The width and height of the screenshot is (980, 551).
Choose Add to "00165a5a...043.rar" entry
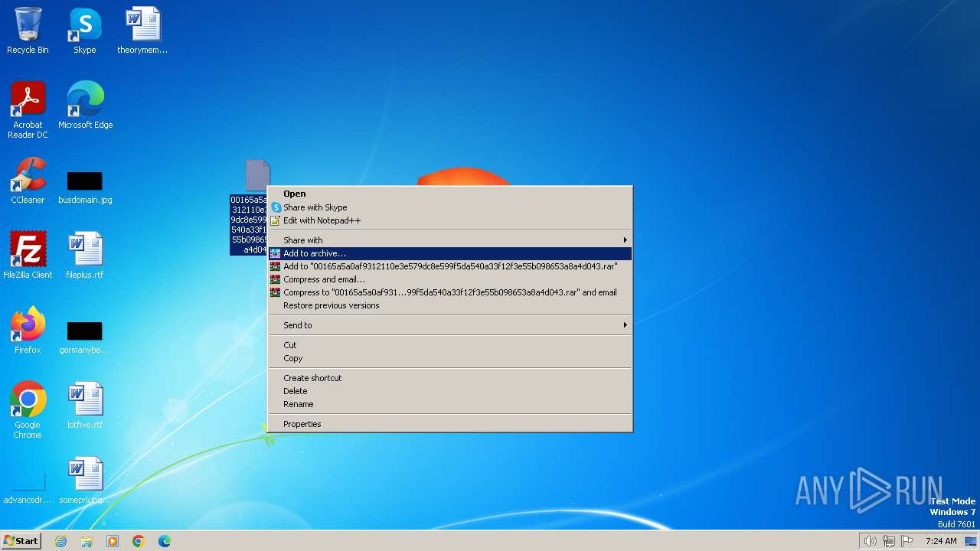click(x=450, y=266)
